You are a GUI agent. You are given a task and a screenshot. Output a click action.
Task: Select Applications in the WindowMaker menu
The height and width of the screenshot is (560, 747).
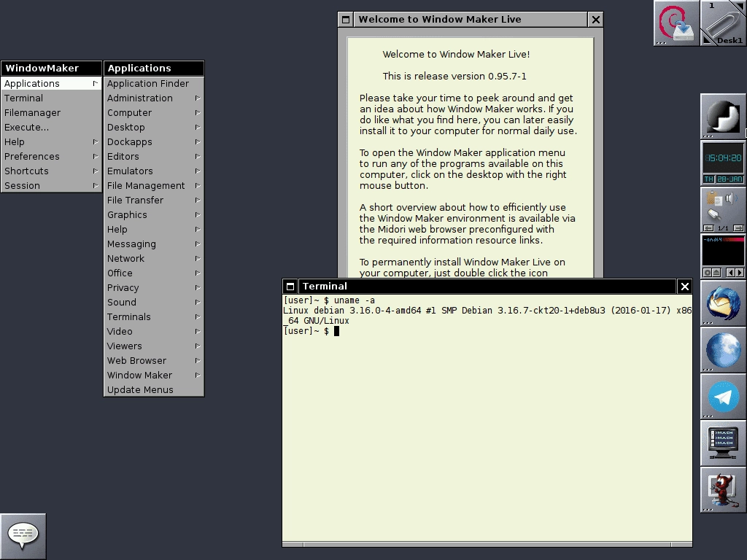pyautogui.click(x=51, y=83)
